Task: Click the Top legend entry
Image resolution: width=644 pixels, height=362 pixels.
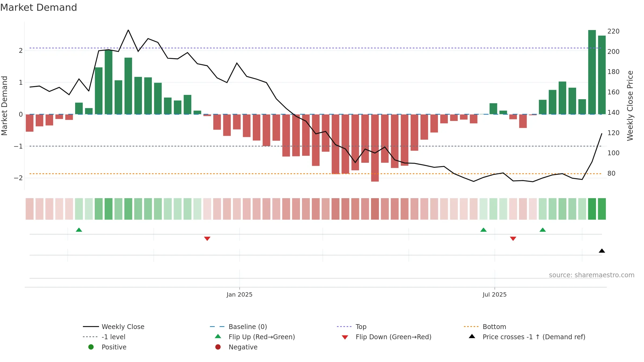Action: [352, 327]
